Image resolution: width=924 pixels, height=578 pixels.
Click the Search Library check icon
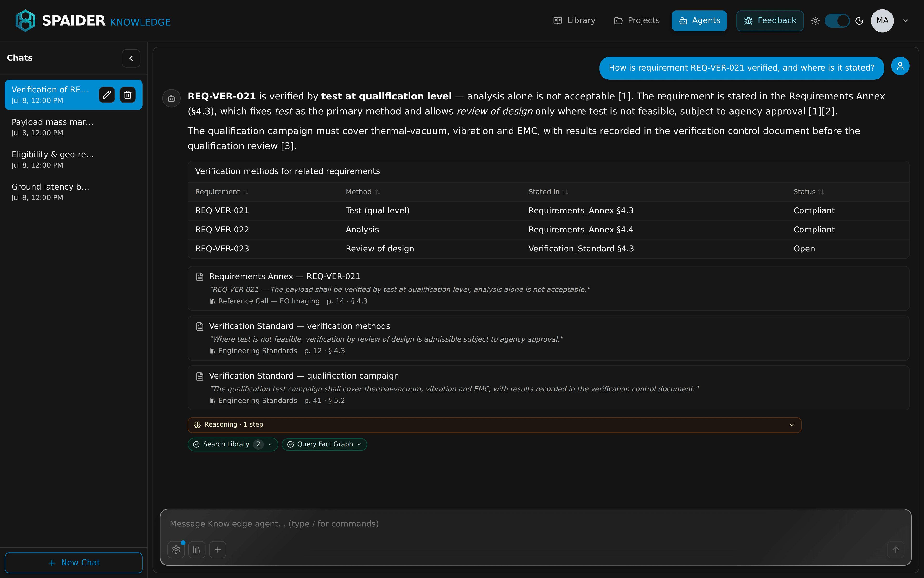tap(196, 444)
